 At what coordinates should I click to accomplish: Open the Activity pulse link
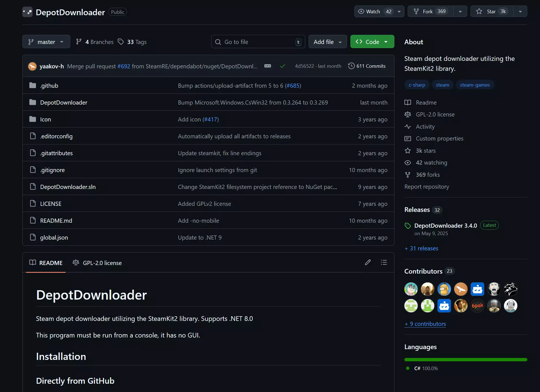point(425,127)
